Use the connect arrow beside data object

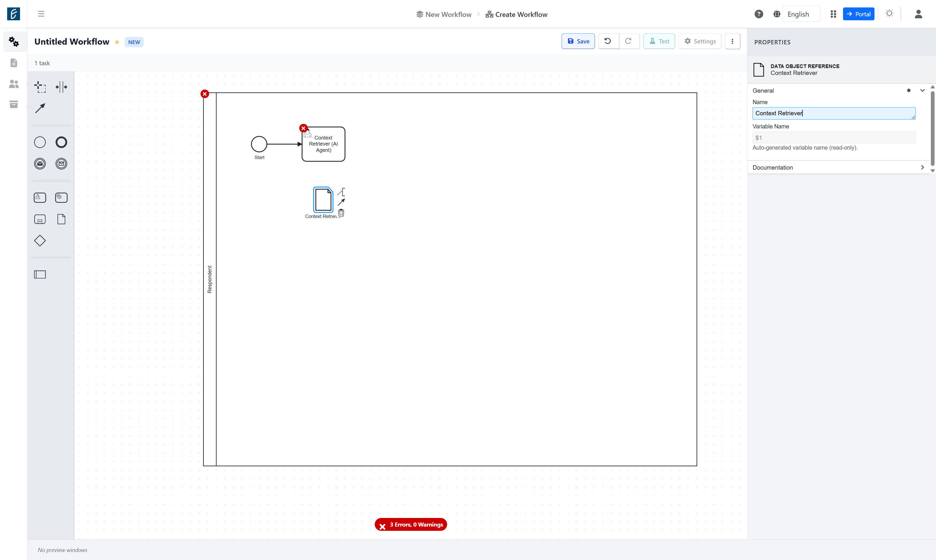341,202
